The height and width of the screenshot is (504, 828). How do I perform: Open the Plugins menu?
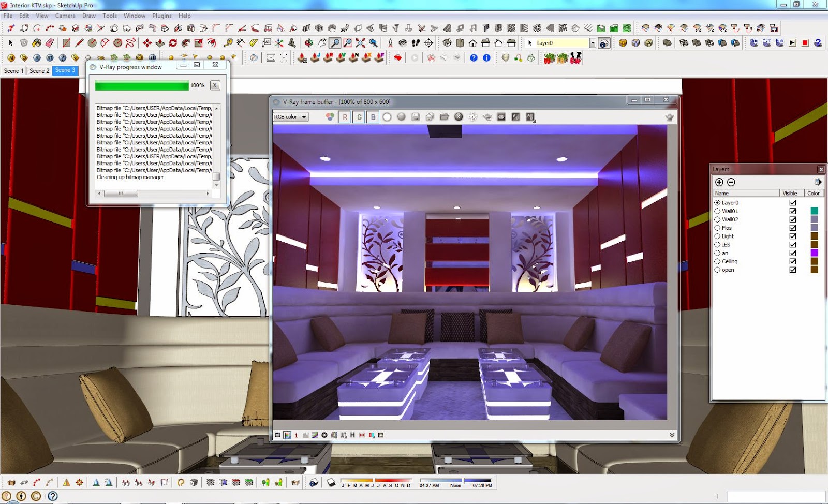(162, 16)
